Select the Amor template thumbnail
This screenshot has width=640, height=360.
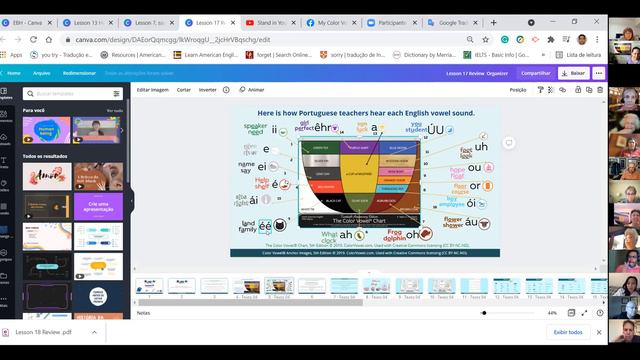coord(47,176)
